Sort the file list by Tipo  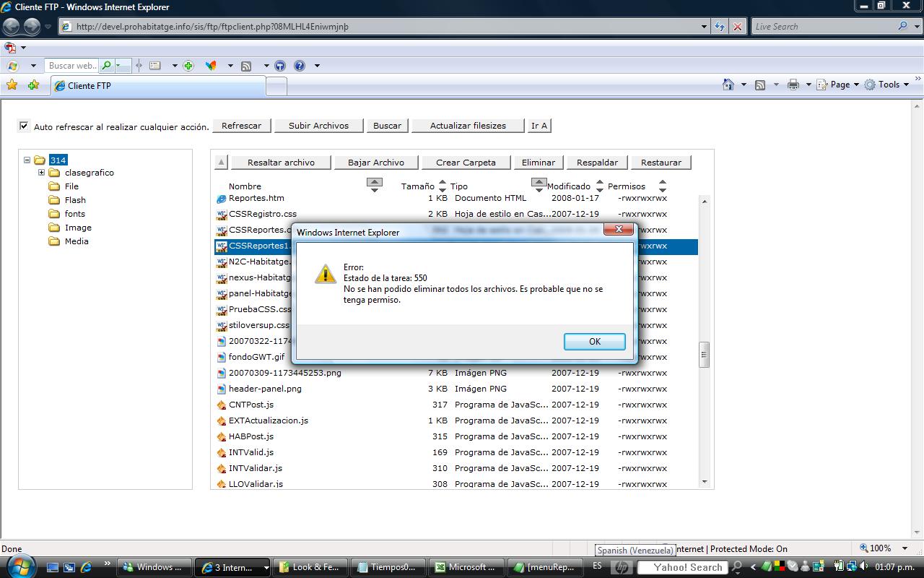point(539,185)
